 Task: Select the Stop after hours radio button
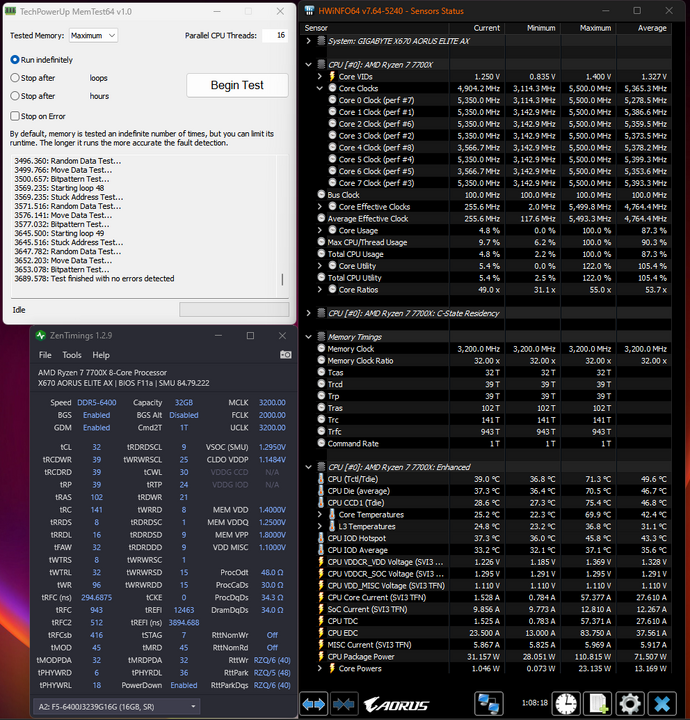15,96
